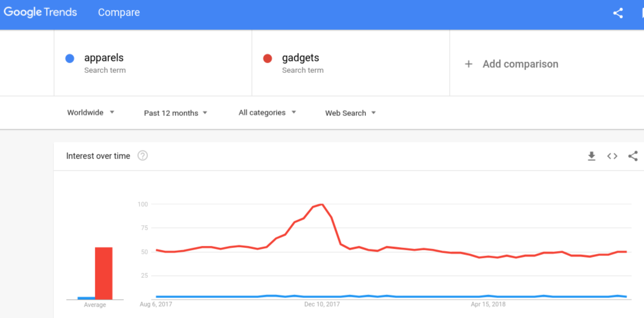Viewport: 644px width, 318px height.
Task: Click the red line peak near Dec 10, 2017
Action: 322,204
